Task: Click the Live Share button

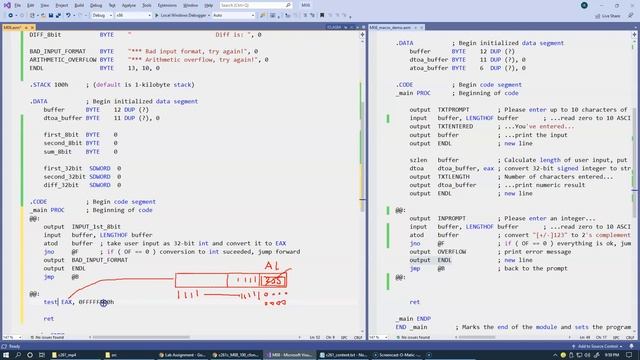Action: [608, 16]
